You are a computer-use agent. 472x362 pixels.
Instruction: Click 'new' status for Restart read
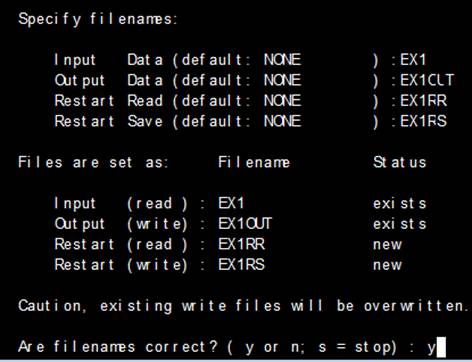coord(387,245)
